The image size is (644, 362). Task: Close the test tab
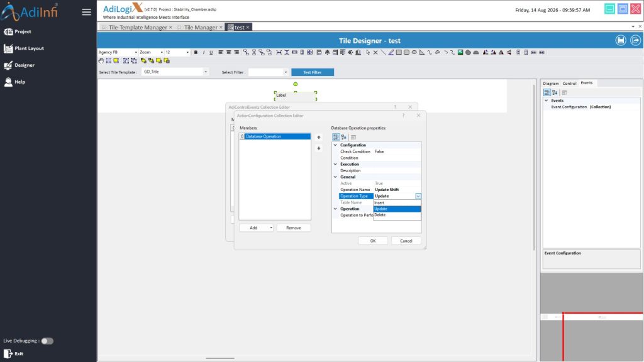(248, 28)
